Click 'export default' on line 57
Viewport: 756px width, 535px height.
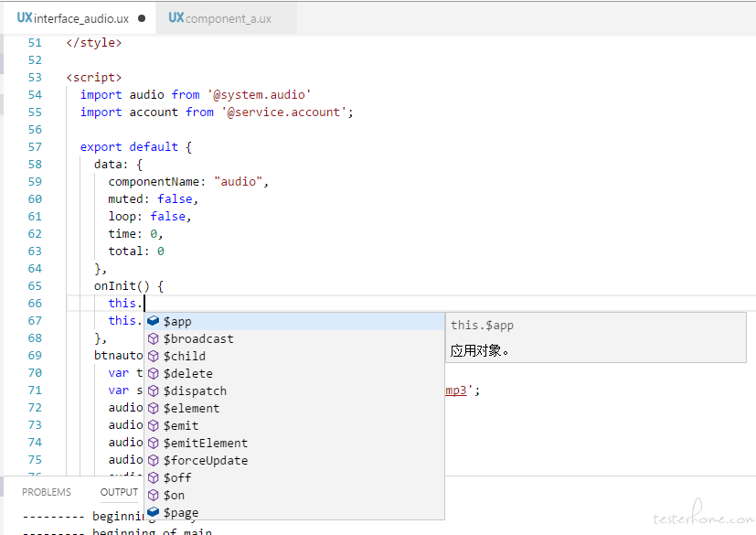[x=129, y=146]
